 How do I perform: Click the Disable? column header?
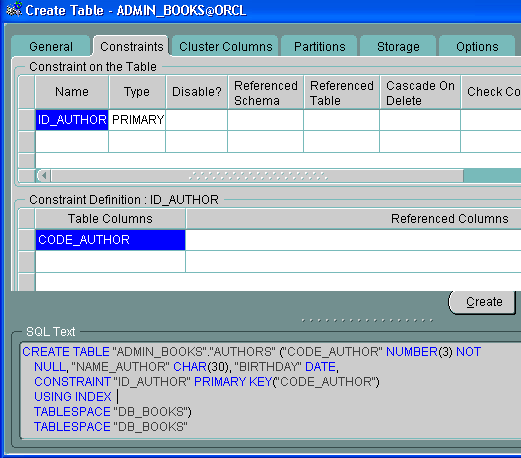click(197, 92)
